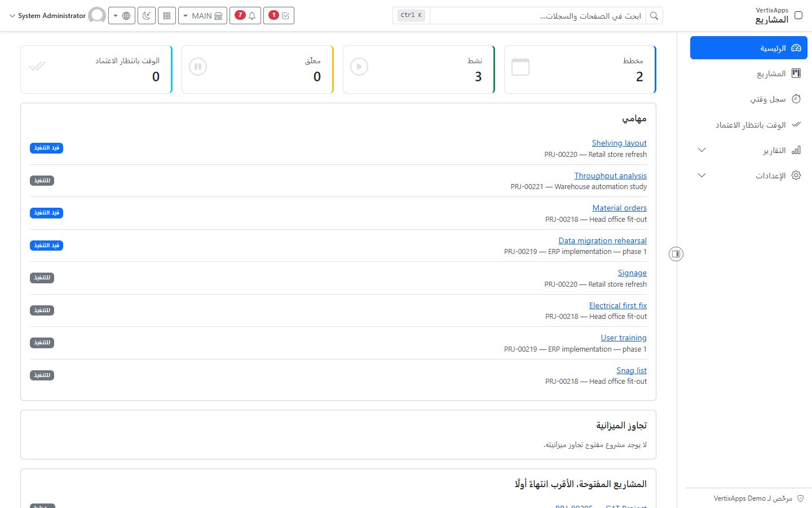Toggle the sidebar collapse handle
This screenshot has width=812, height=508.
coord(676,254)
